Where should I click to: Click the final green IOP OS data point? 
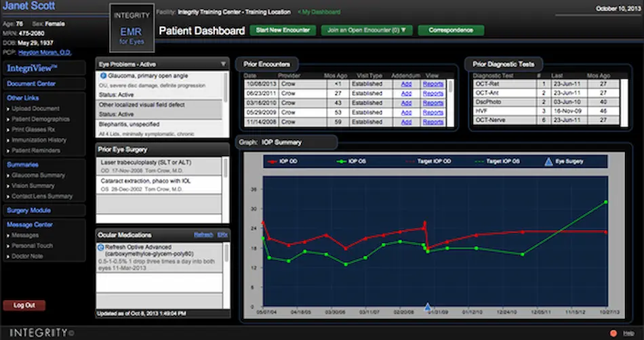pos(606,203)
